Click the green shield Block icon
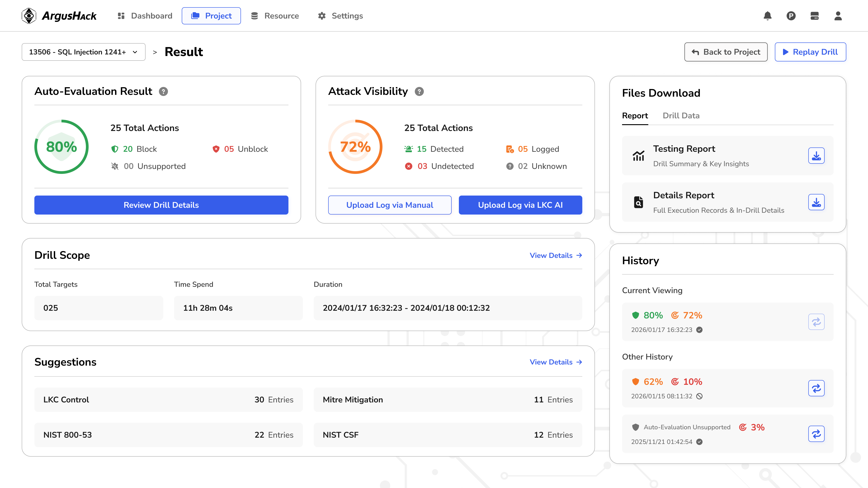868x488 pixels. coord(115,149)
